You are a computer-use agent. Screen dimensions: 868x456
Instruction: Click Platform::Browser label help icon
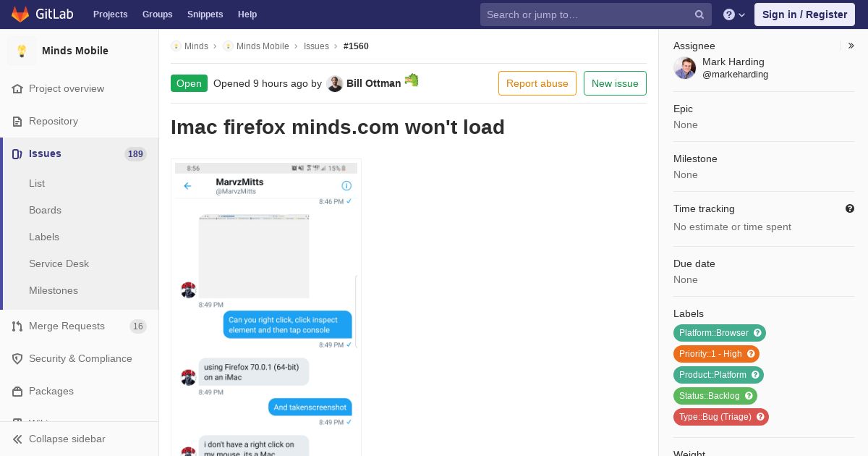click(757, 333)
